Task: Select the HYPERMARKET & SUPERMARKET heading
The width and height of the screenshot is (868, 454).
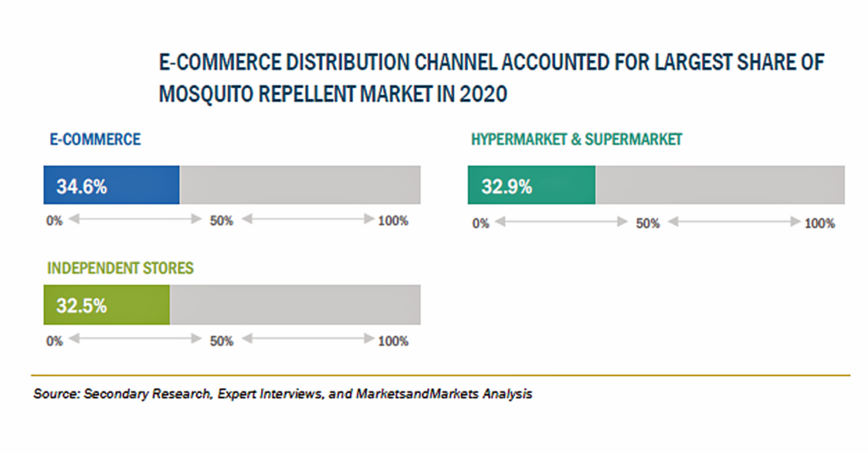Action: point(576,140)
